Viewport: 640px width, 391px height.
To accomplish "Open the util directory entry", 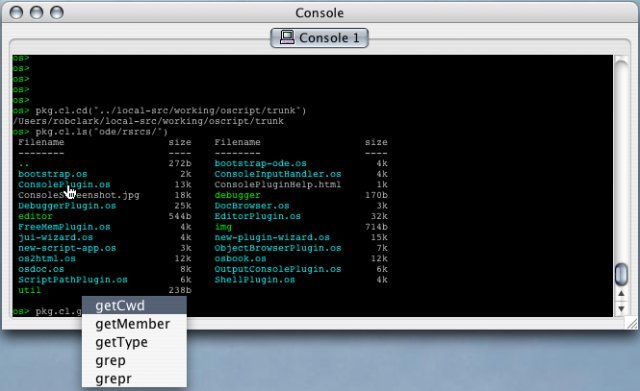I will [29, 290].
